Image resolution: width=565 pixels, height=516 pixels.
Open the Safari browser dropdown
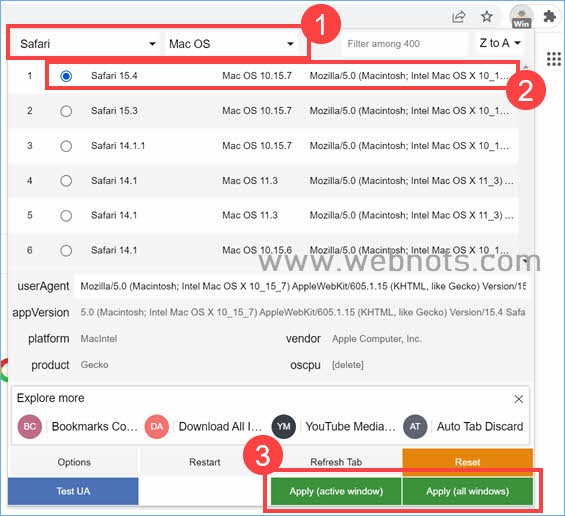[87, 44]
